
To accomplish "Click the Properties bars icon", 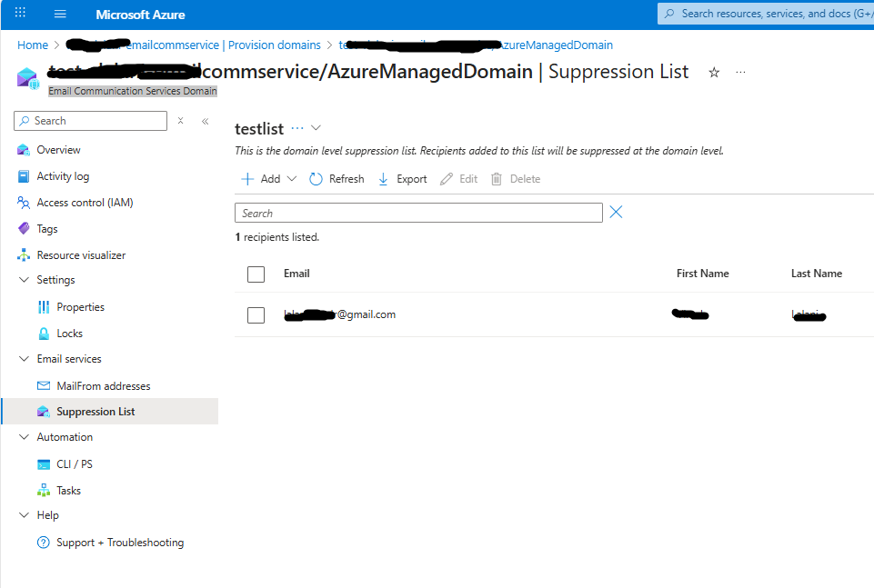I will [44, 307].
